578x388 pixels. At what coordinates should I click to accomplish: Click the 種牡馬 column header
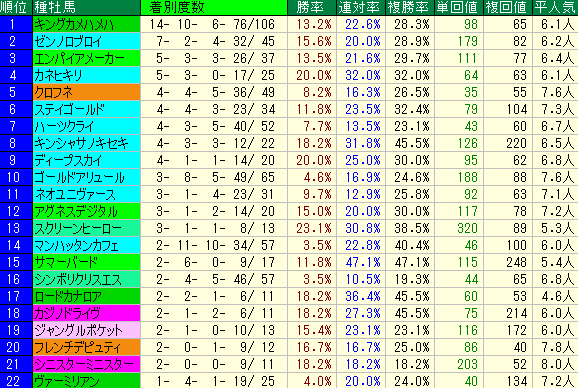(86, 7)
